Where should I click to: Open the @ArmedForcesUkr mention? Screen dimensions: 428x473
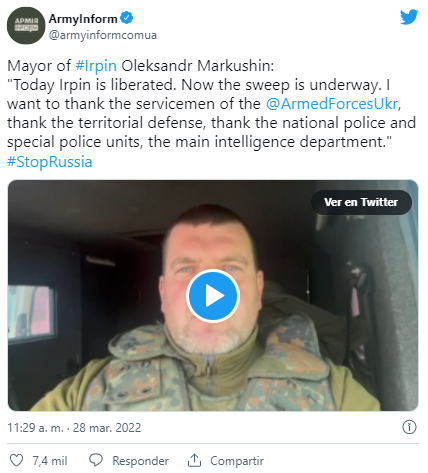332,104
